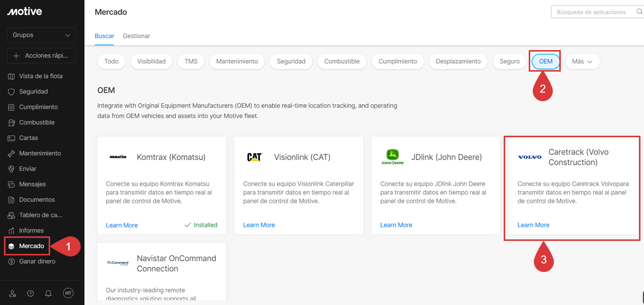The width and height of the screenshot is (644, 305).
Task: Choose the Combustible filter chip
Action: coord(342,62)
